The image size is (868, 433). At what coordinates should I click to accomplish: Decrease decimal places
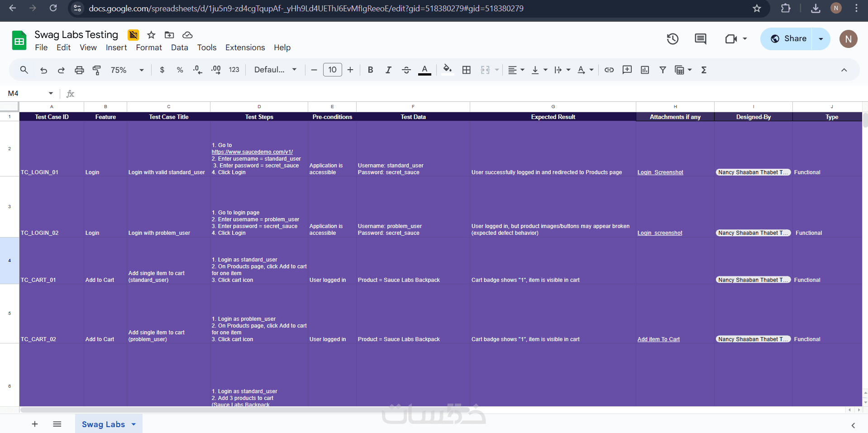(x=198, y=70)
